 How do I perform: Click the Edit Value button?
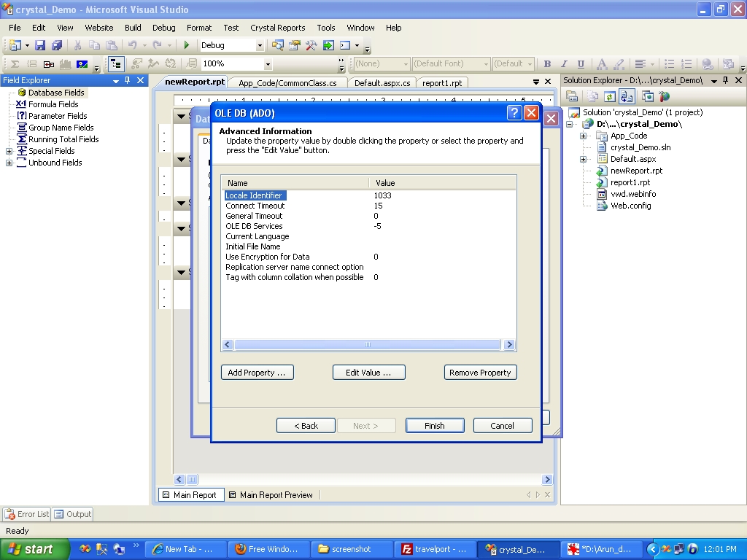(368, 372)
